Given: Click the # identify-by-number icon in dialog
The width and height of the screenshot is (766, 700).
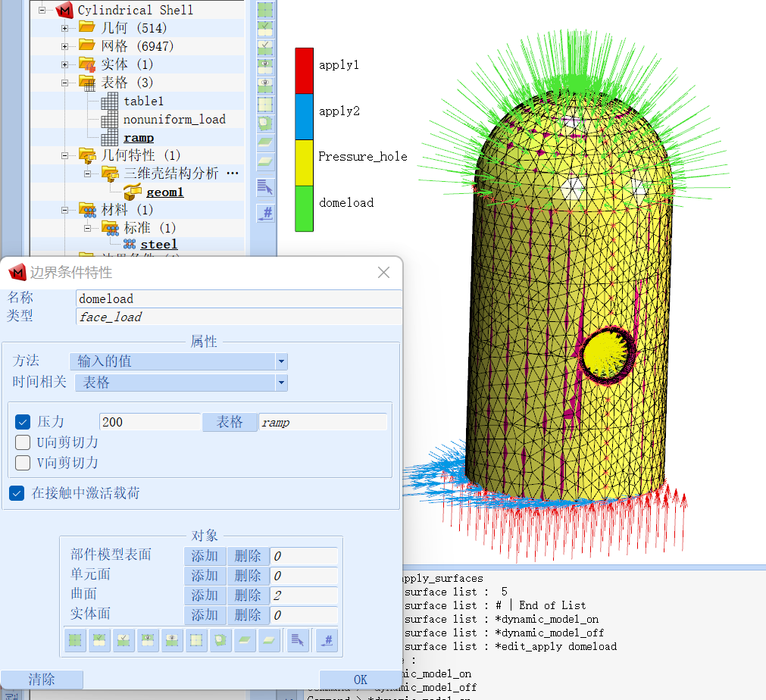Looking at the screenshot, I should coord(327,640).
